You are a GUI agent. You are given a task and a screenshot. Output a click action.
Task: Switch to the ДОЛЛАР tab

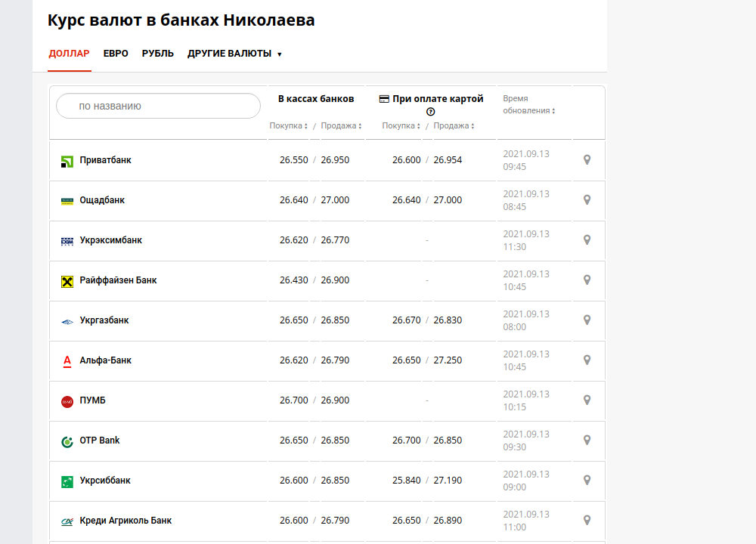[x=69, y=54]
